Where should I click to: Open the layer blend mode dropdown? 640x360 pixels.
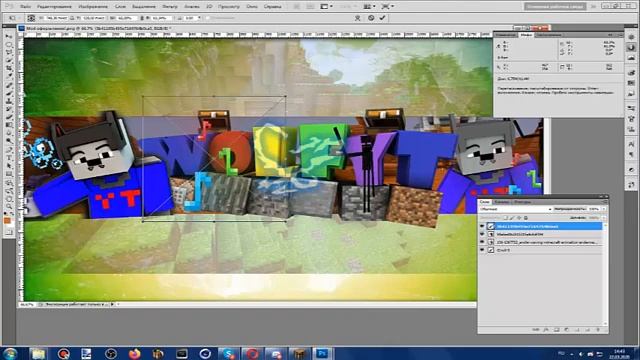(516, 209)
